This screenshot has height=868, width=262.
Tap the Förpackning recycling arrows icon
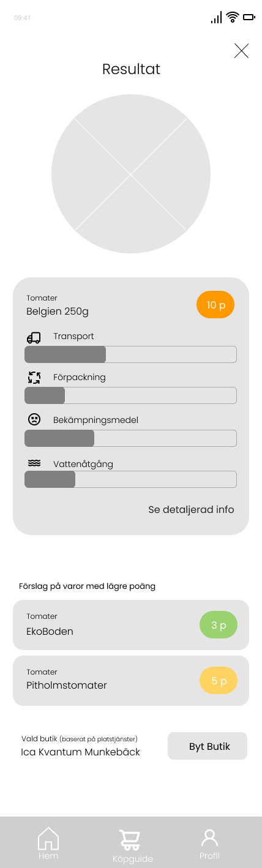coord(34,378)
